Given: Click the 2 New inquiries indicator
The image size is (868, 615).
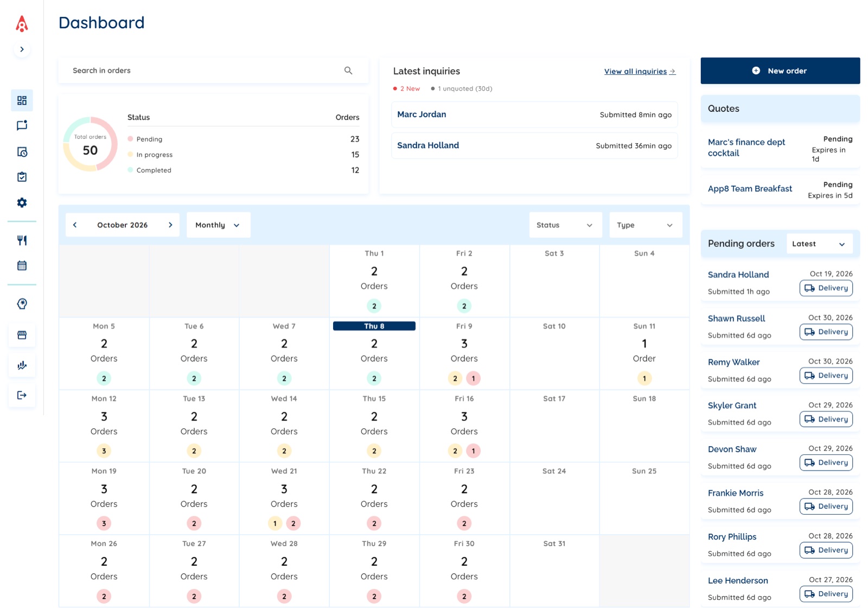Looking at the screenshot, I should [406, 88].
